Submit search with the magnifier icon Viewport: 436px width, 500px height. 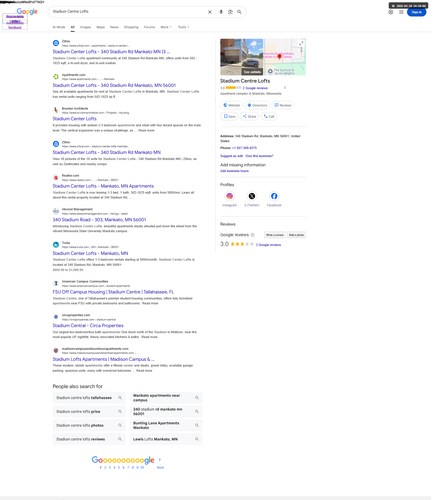[239, 12]
